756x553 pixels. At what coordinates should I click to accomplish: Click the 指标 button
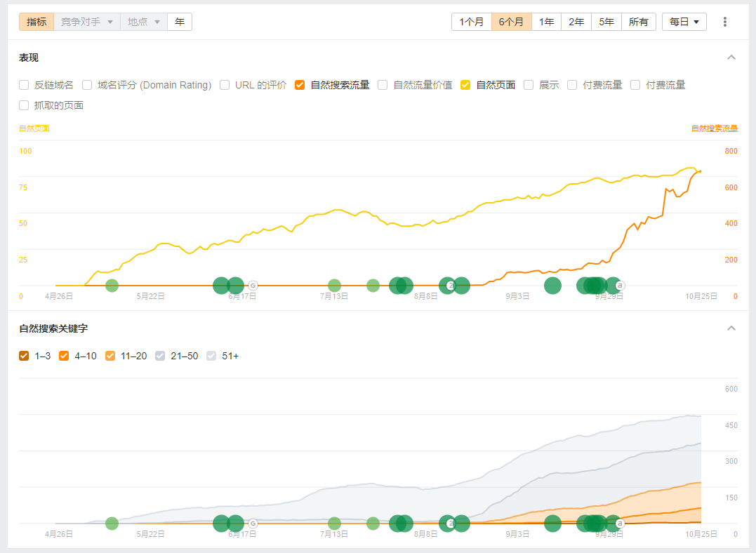click(x=37, y=22)
